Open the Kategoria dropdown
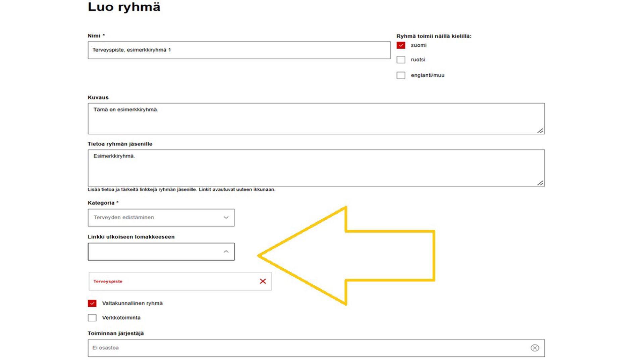Screen dimensions: 644x360 pyautogui.click(x=161, y=218)
